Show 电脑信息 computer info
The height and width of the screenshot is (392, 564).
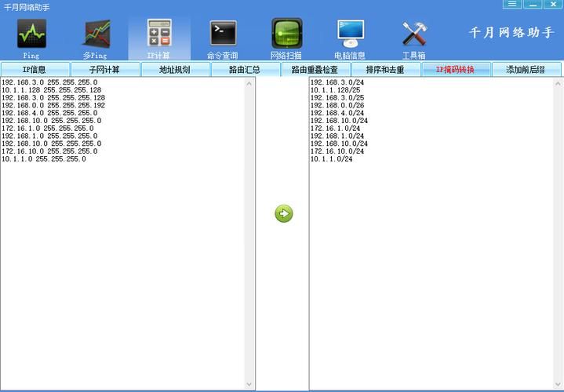(350, 37)
